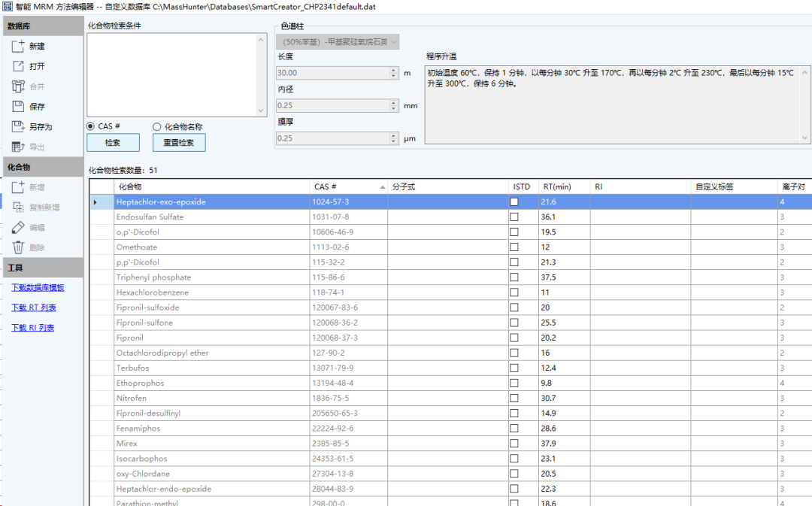This screenshot has height=506, width=812.
Task: Save the database with 保存 icon
Action: pos(18,106)
